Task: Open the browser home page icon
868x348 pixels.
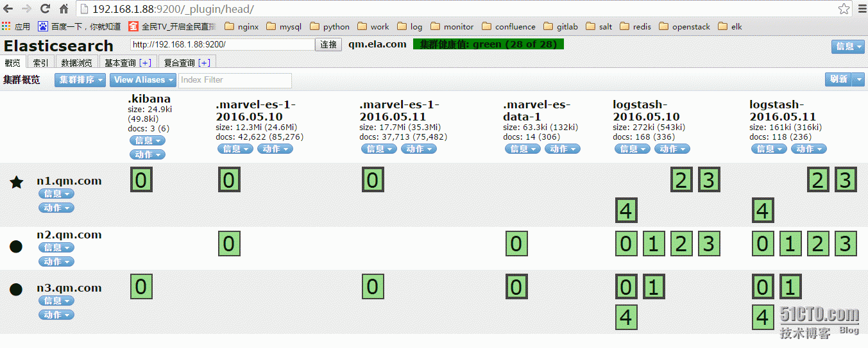Action: tap(64, 9)
